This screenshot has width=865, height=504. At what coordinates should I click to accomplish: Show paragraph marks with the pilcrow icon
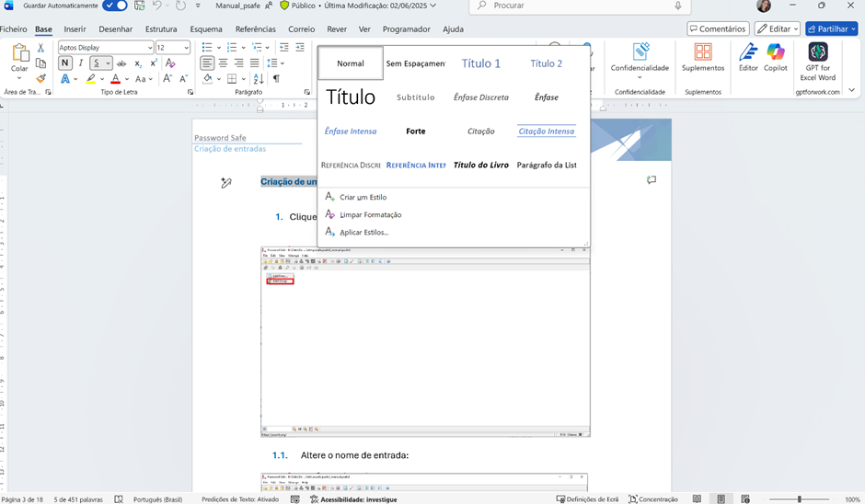(276, 79)
